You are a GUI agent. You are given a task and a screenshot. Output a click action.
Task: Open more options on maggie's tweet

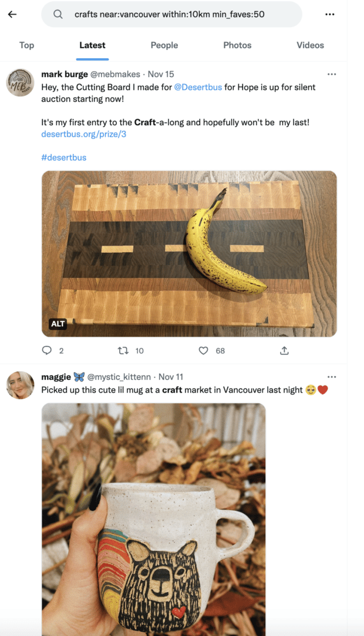point(332,377)
